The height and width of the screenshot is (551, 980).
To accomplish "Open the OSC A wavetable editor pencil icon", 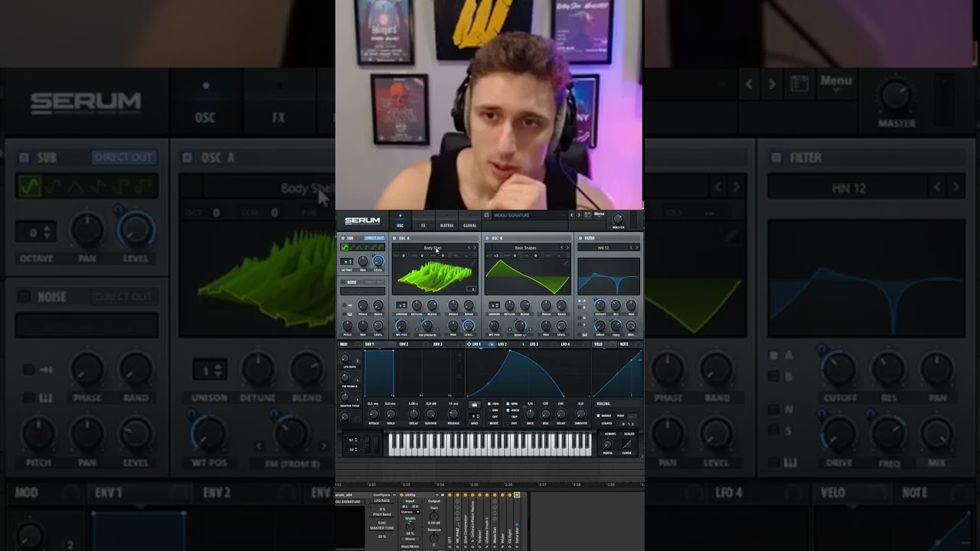I will [x=473, y=263].
